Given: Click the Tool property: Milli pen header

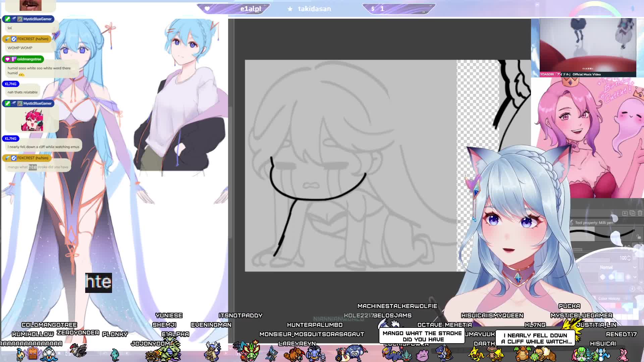Looking at the screenshot, I should click(x=594, y=223).
